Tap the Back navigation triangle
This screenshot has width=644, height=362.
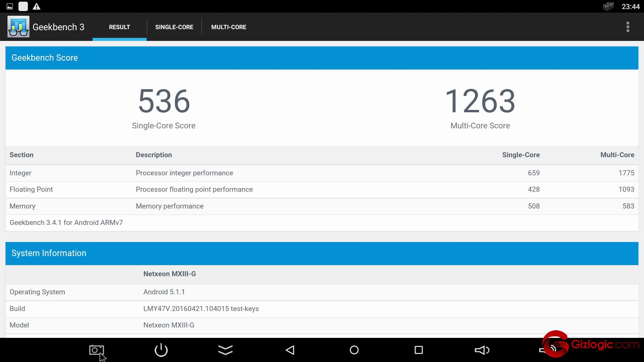[x=290, y=350]
